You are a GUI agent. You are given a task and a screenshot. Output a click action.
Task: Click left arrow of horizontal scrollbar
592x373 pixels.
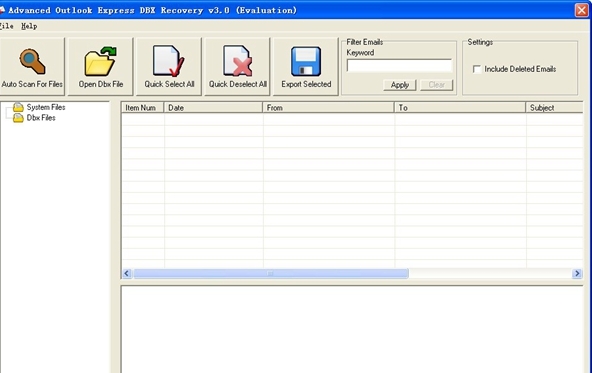127,273
